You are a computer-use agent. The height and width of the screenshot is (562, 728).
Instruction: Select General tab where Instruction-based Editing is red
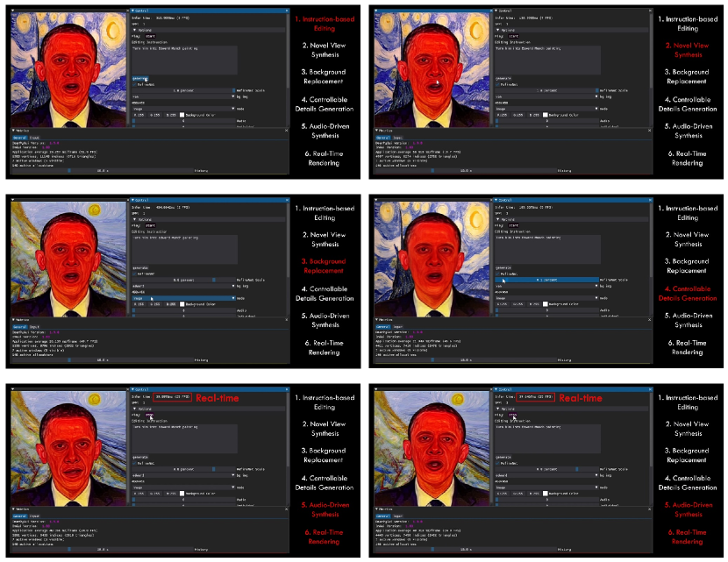point(20,138)
